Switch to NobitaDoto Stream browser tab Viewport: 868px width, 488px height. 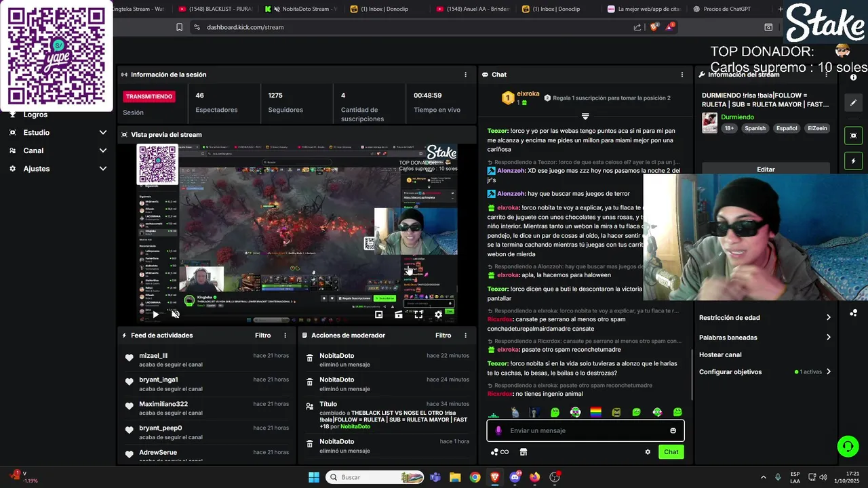click(x=301, y=9)
